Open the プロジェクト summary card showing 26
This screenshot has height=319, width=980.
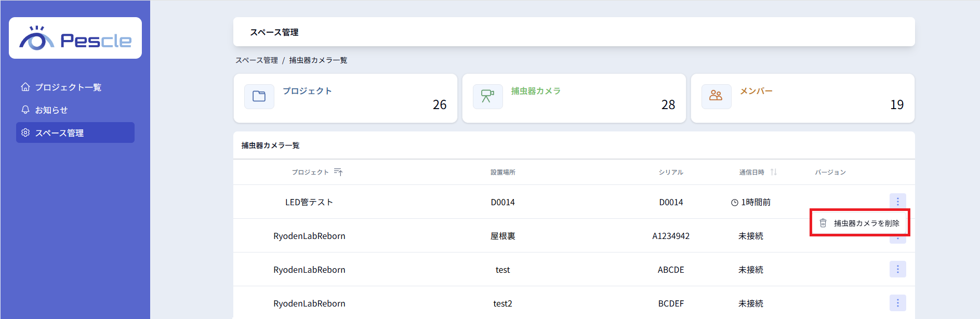pos(345,98)
